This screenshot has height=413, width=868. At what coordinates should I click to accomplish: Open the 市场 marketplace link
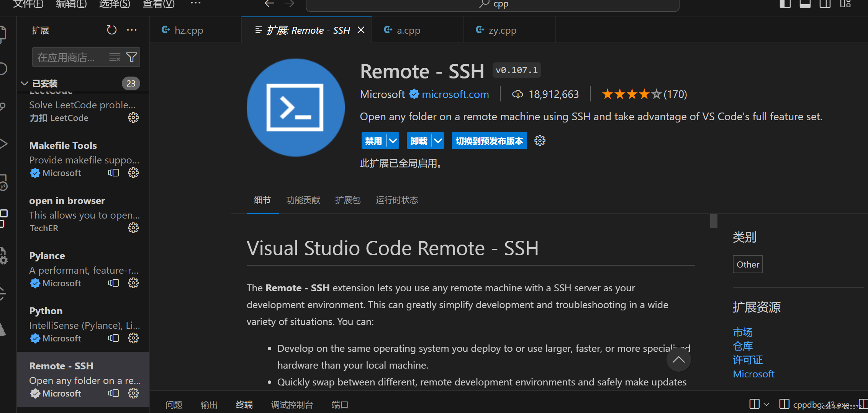pos(743,332)
